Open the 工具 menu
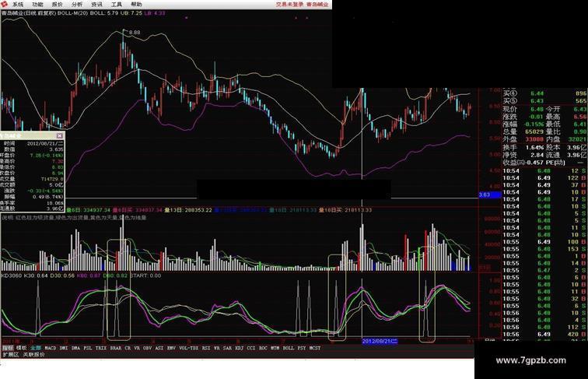 pos(117,5)
